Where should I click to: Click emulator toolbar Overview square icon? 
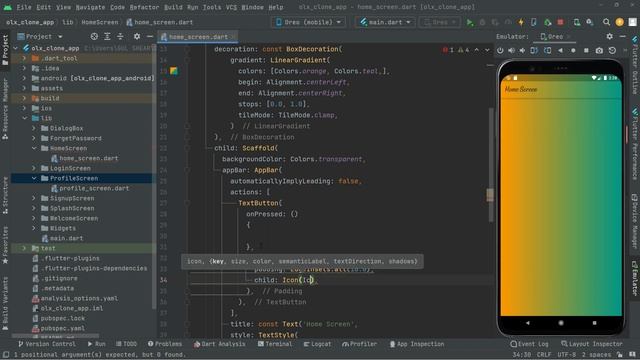pyautogui.click(x=586, y=51)
